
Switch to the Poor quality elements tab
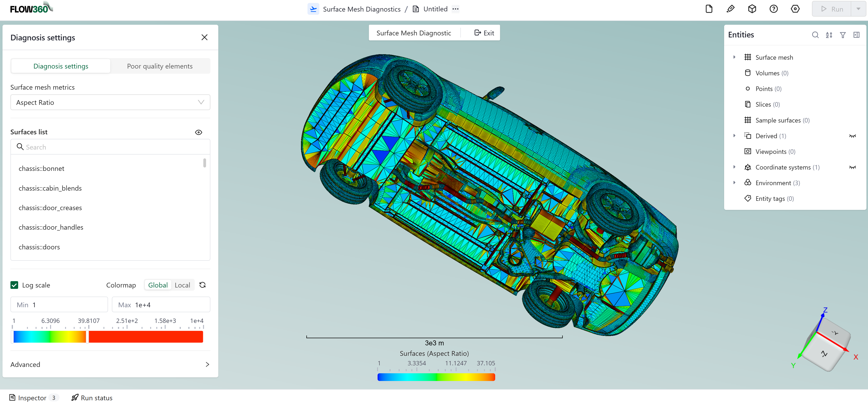tap(160, 66)
